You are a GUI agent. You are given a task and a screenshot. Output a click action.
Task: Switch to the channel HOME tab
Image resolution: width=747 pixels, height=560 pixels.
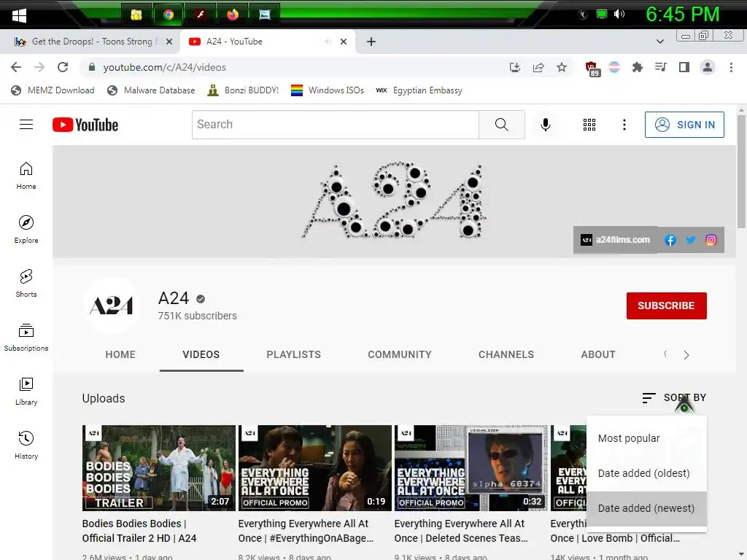[x=120, y=355]
